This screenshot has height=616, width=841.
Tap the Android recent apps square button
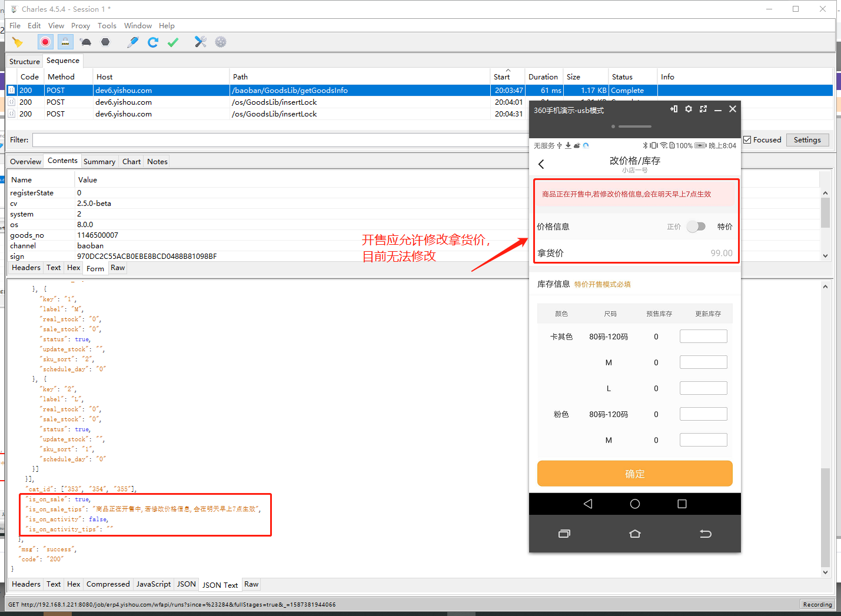pos(682,504)
